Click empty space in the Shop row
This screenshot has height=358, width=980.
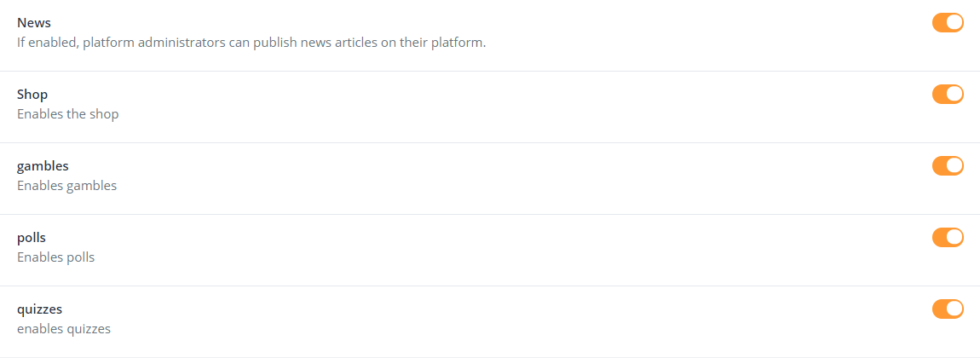tap(511, 106)
